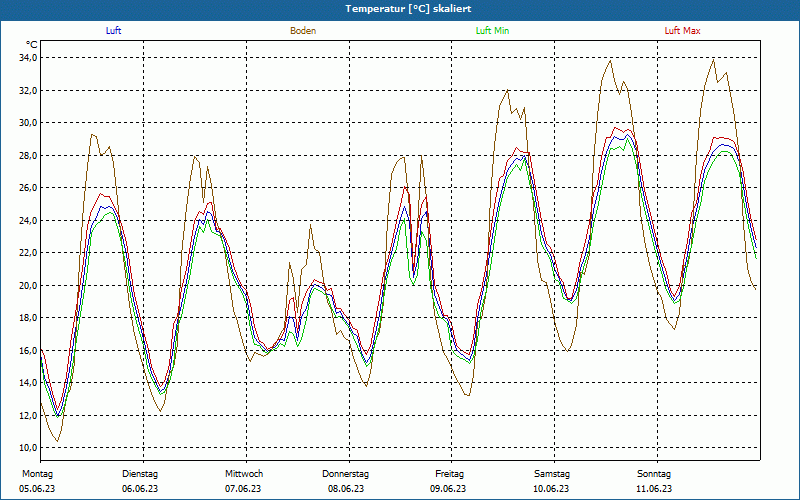800x500 pixels.
Task: Click the 'Freitag' day label
Action: (x=449, y=474)
